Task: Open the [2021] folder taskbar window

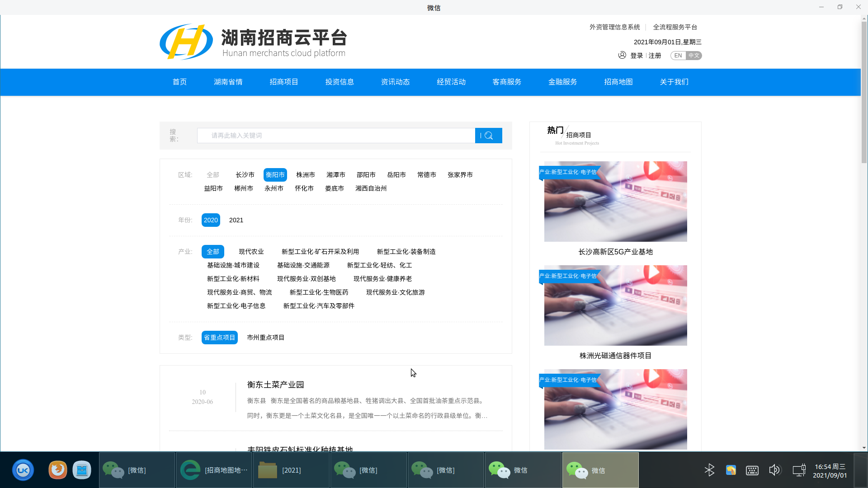Action: point(291,470)
